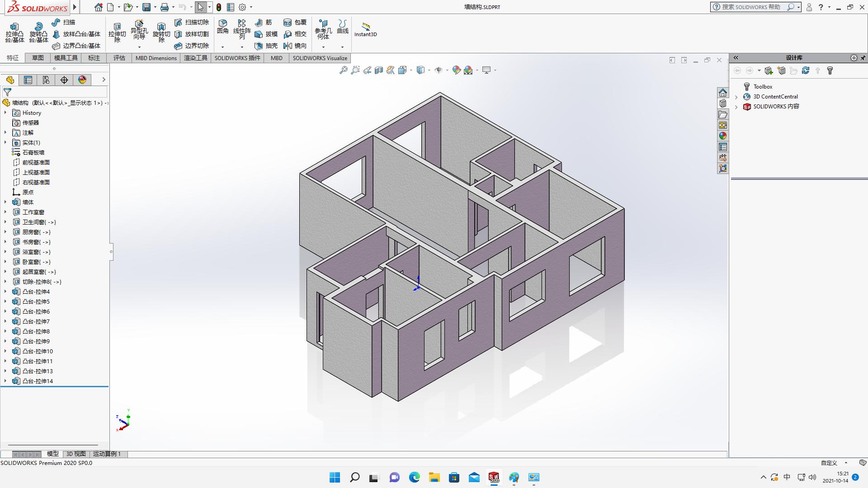Select the 抽壳 shell tool
The width and height of the screenshot is (868, 488).
(x=266, y=46)
